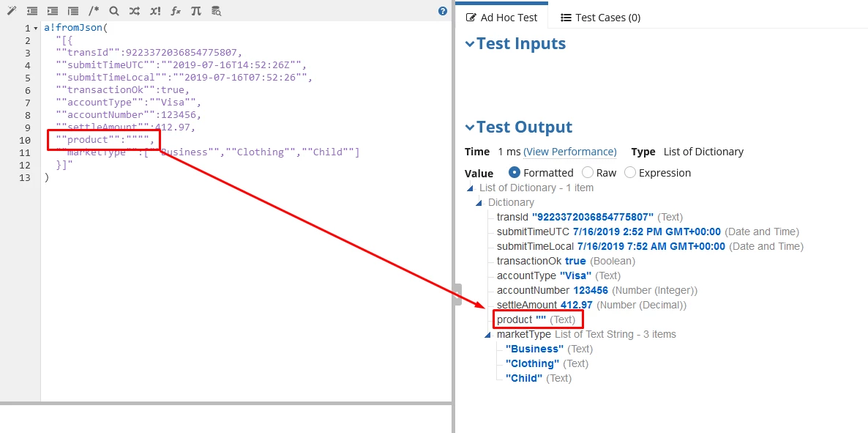Click the x! toolbar icon

click(155, 10)
